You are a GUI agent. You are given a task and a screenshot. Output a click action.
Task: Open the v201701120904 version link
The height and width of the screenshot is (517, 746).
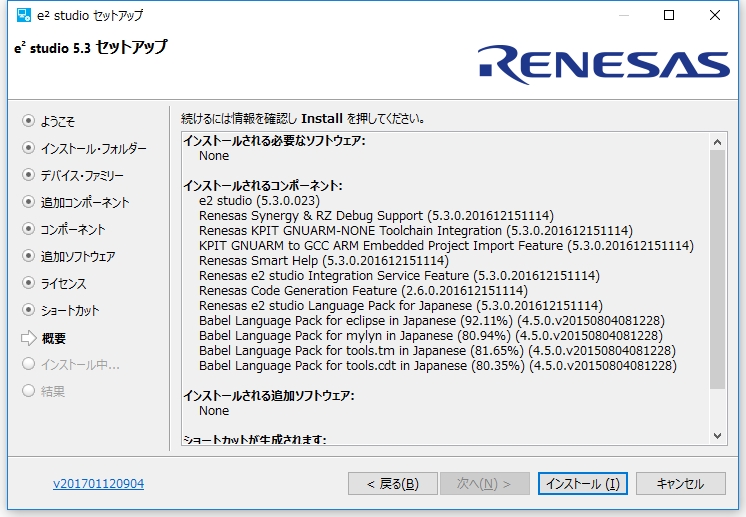(x=98, y=484)
